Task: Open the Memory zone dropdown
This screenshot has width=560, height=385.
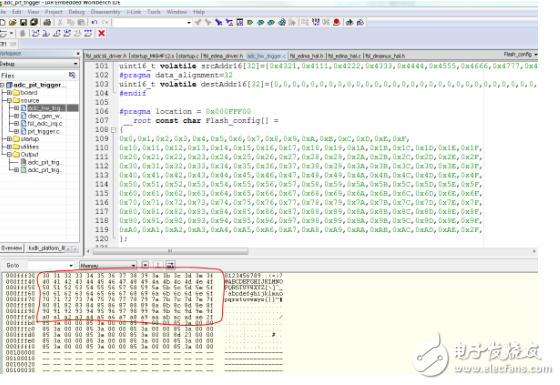Action: coord(133,265)
